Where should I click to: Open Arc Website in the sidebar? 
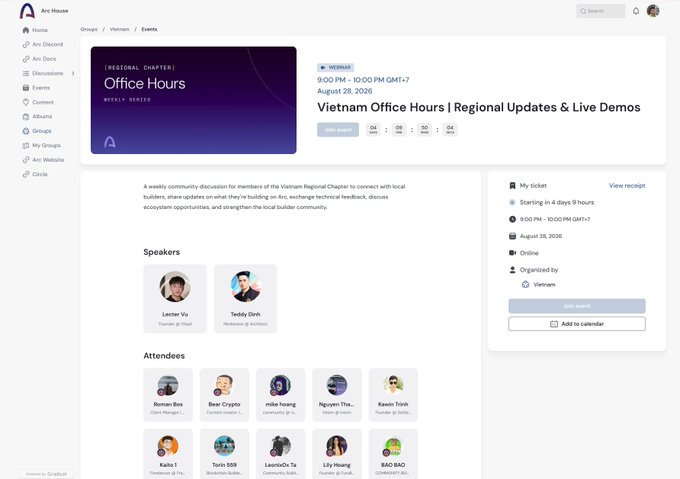pyautogui.click(x=48, y=160)
